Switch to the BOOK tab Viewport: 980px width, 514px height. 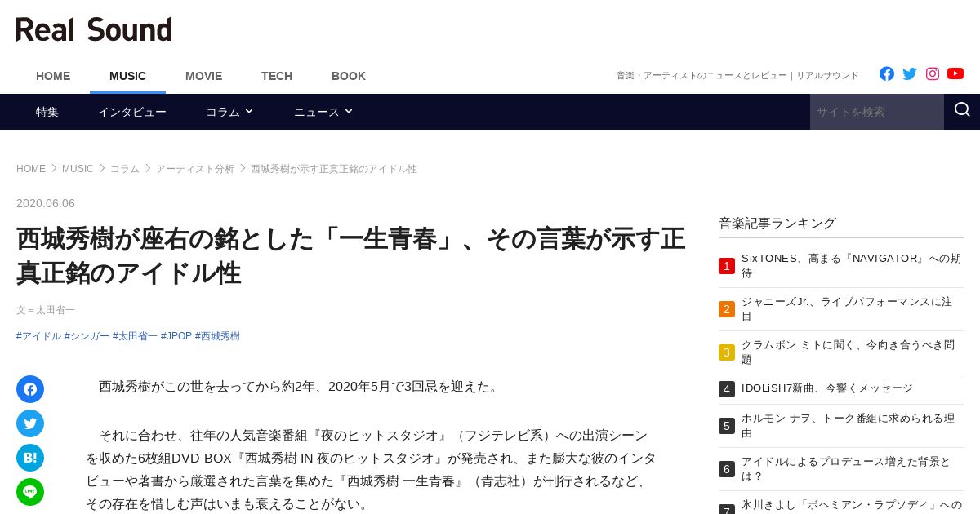tap(349, 76)
